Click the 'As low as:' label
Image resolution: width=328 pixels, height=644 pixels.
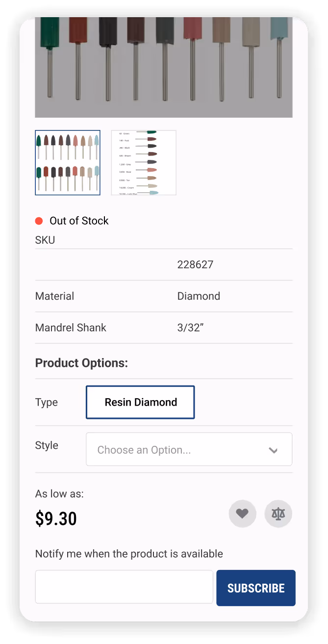59,493
